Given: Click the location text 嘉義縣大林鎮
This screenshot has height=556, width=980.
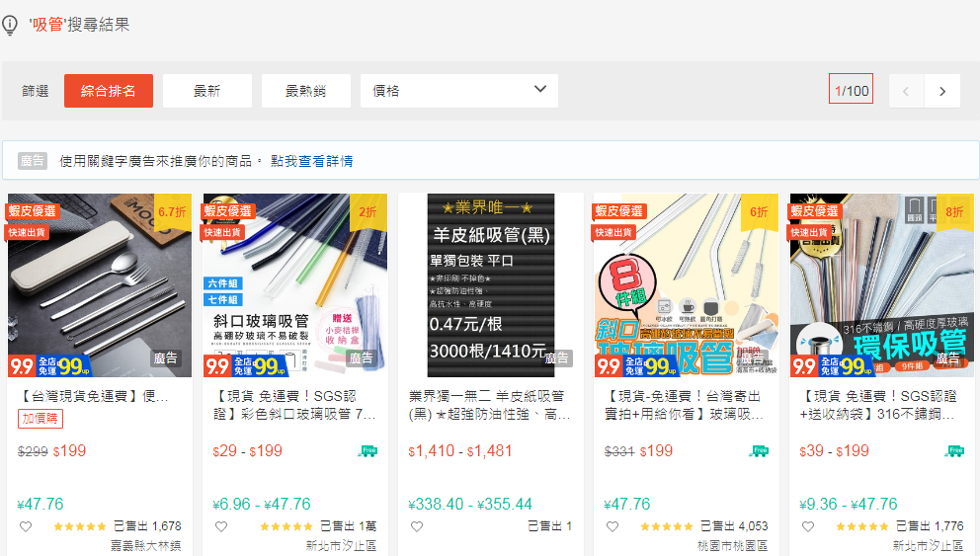Looking at the screenshot, I should tap(146, 546).
